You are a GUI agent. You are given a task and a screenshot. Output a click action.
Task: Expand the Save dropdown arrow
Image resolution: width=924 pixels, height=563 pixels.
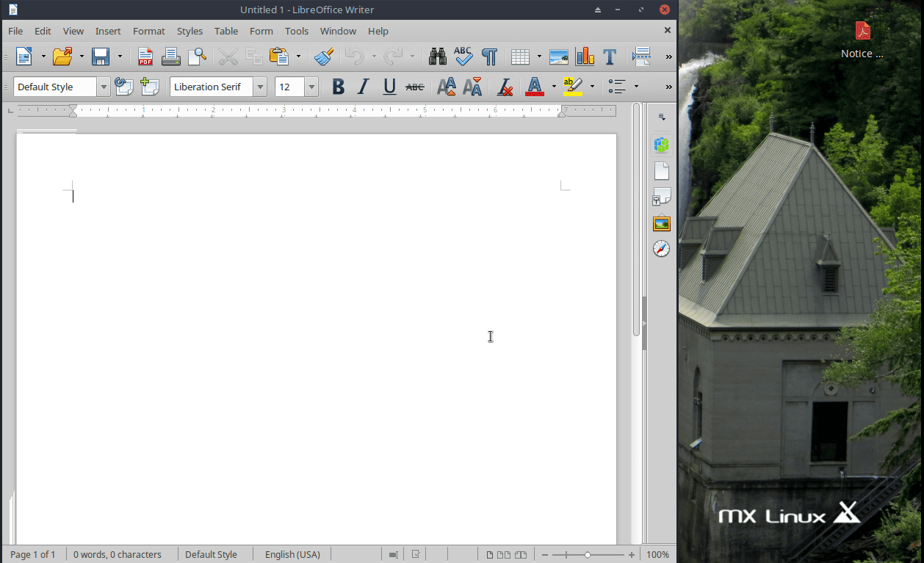(x=120, y=57)
